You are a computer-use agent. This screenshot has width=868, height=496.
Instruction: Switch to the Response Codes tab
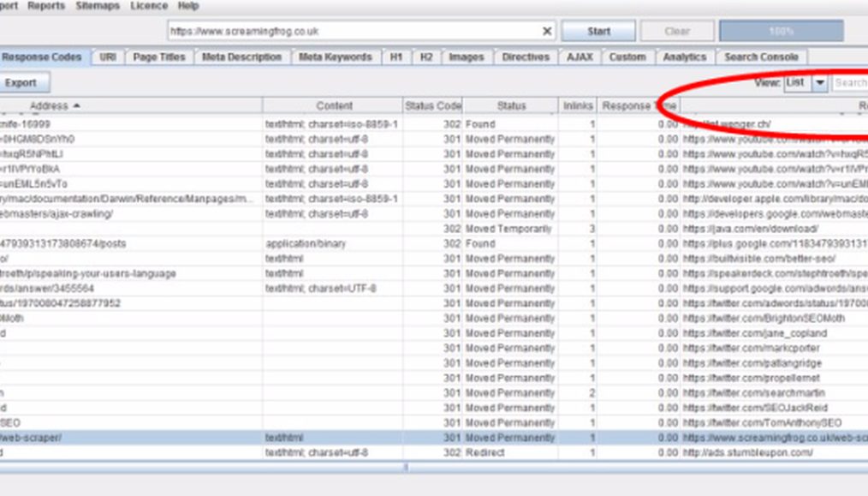[x=44, y=57]
